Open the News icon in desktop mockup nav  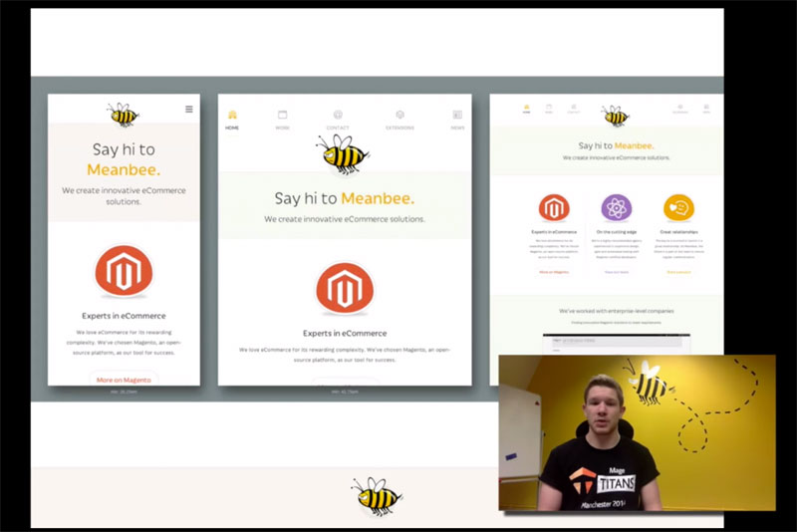pos(706,109)
